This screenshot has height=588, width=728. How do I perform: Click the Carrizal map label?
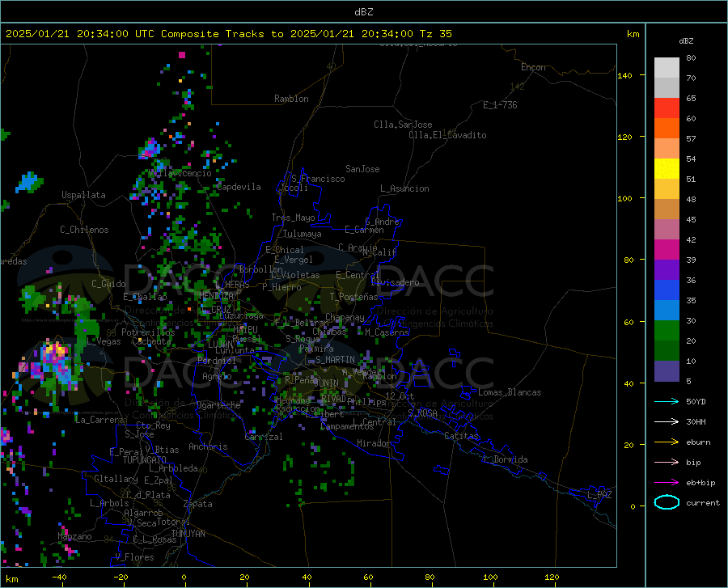pos(263,437)
